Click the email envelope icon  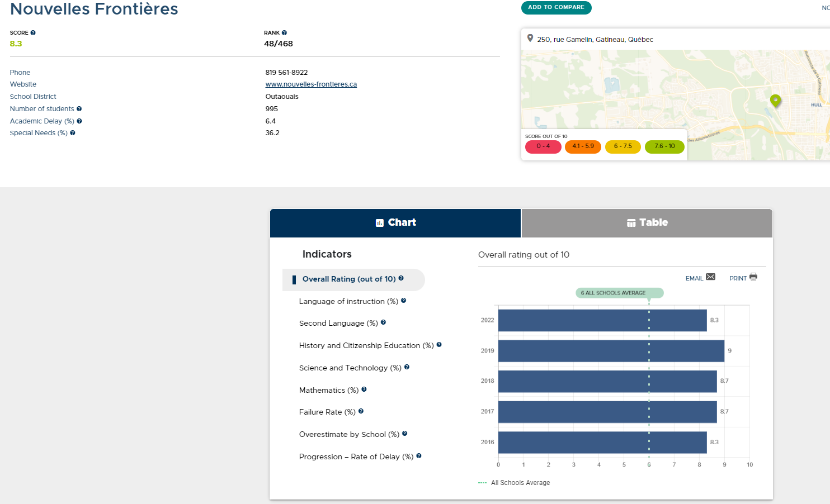(711, 277)
